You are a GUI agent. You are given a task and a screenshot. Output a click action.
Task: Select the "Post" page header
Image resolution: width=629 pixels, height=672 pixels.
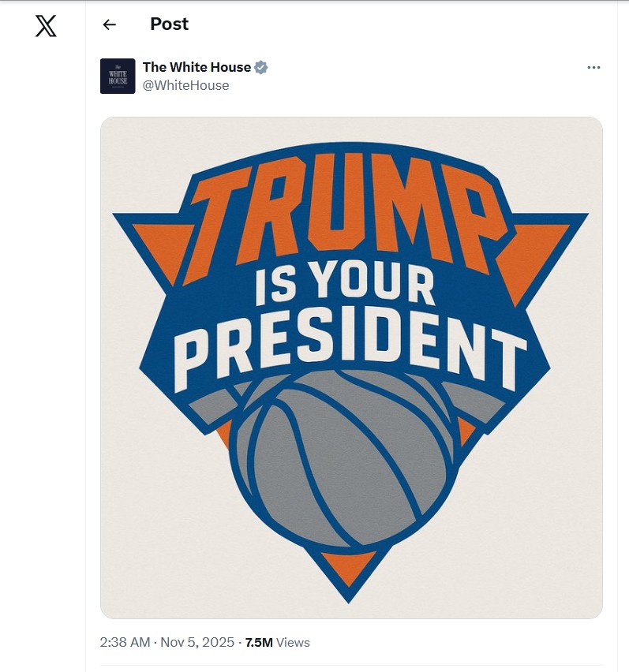click(x=168, y=24)
